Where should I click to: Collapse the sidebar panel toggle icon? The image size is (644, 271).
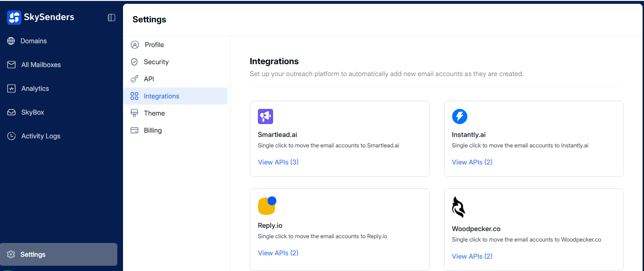coord(112,18)
